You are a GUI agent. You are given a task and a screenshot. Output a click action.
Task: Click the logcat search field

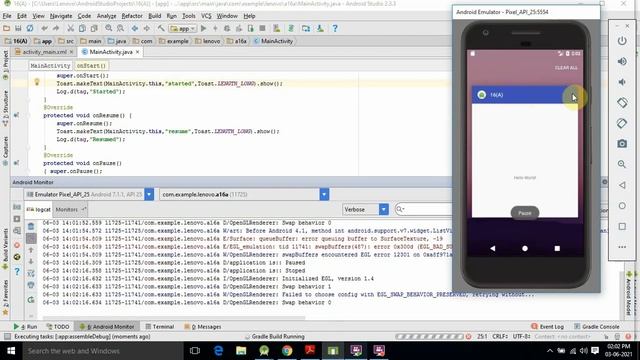424,209
